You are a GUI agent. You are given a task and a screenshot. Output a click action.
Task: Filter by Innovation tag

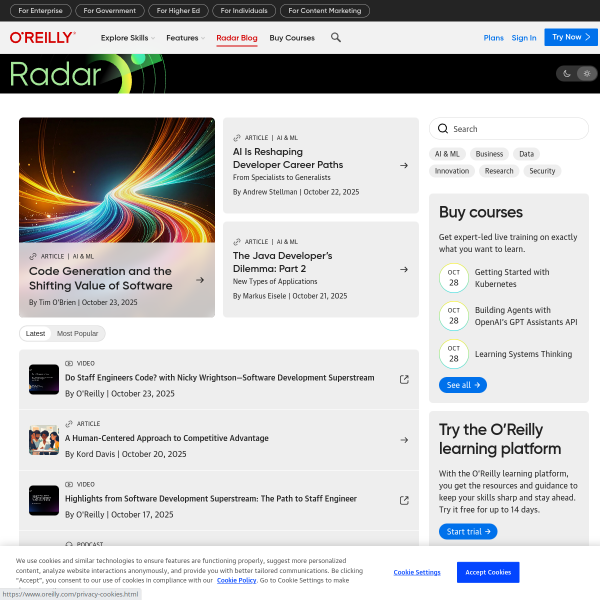tap(452, 171)
